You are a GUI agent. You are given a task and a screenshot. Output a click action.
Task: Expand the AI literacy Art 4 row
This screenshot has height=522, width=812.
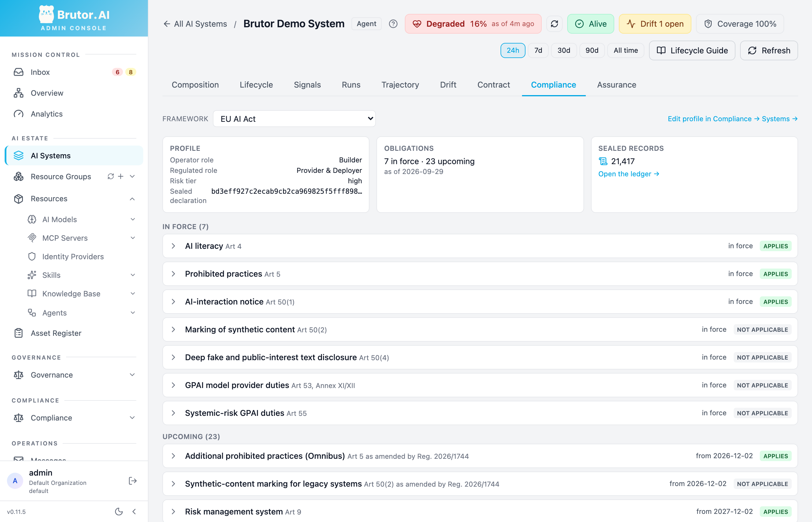(480, 246)
